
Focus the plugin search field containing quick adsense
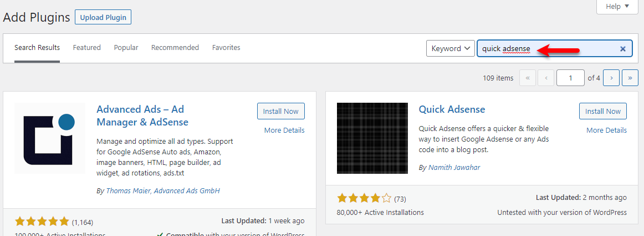tap(554, 49)
